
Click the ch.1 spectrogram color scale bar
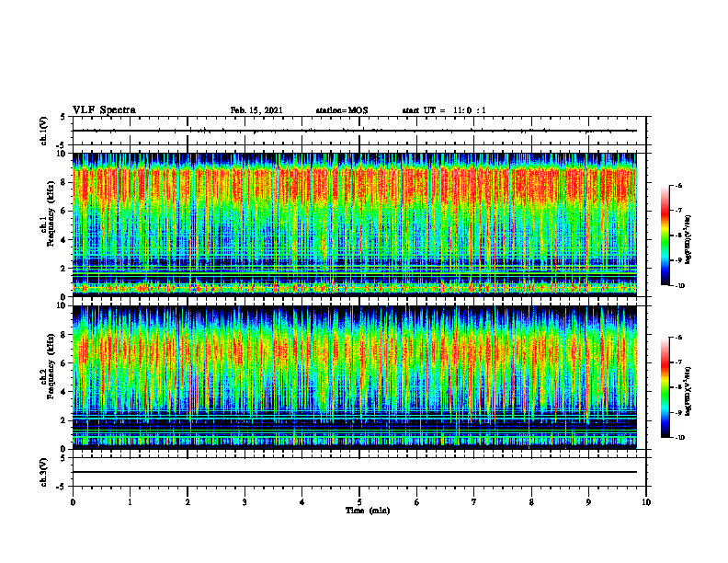click(x=665, y=236)
